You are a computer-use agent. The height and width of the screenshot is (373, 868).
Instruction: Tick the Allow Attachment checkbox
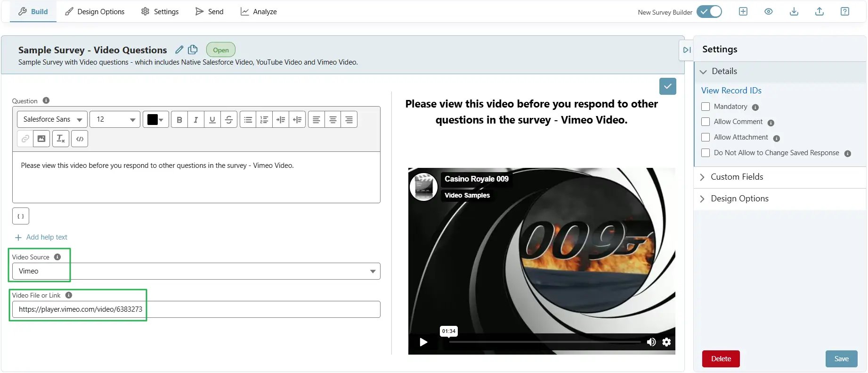click(706, 137)
